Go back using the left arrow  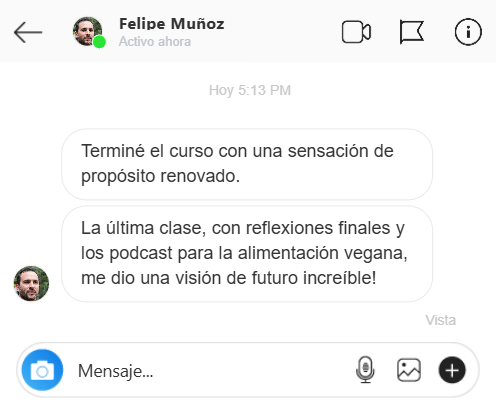(28, 32)
